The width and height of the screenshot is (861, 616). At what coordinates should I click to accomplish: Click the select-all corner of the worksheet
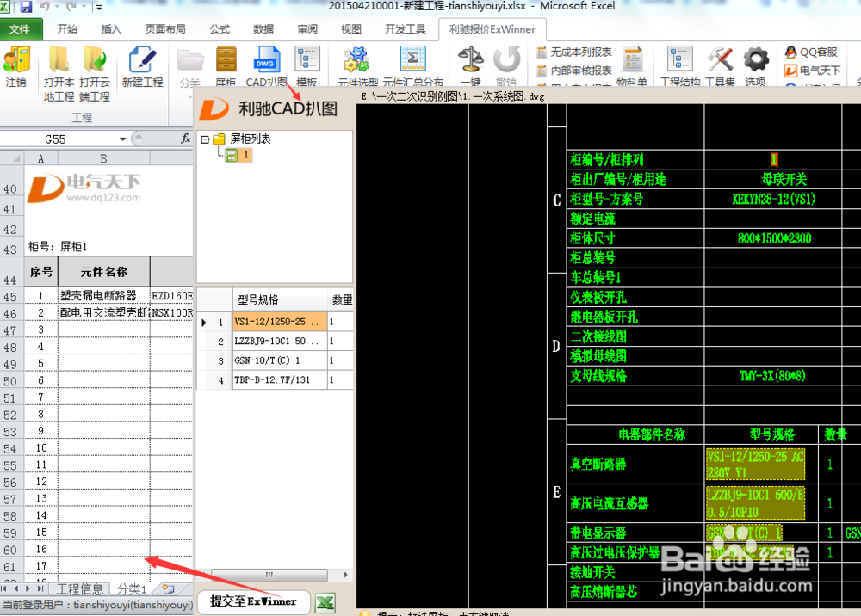tap(12, 158)
